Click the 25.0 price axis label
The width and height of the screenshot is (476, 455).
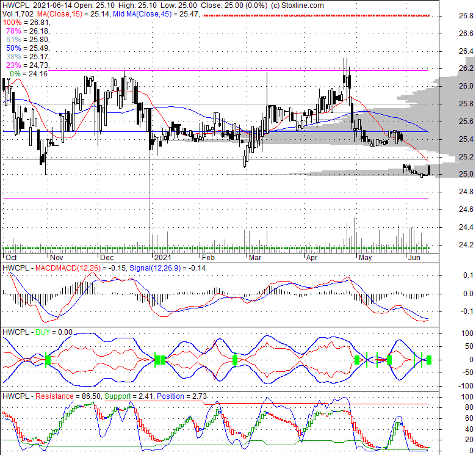466,174
